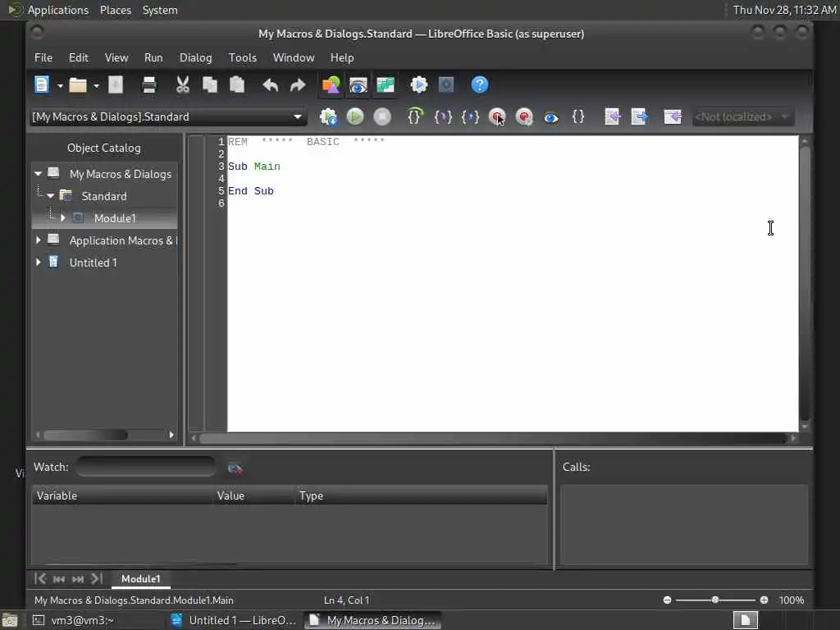Click the Select Macro gear icon
This screenshot has width=840, height=630.
click(419, 84)
